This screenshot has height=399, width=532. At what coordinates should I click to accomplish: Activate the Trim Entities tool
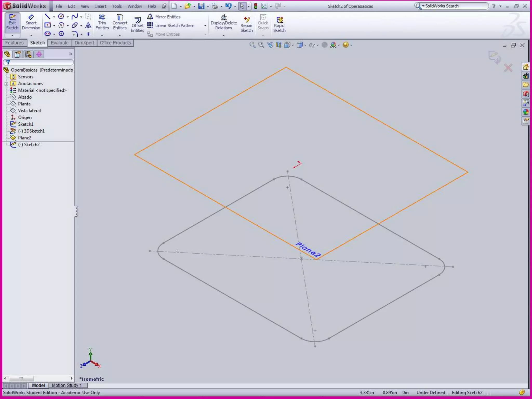[x=102, y=22]
